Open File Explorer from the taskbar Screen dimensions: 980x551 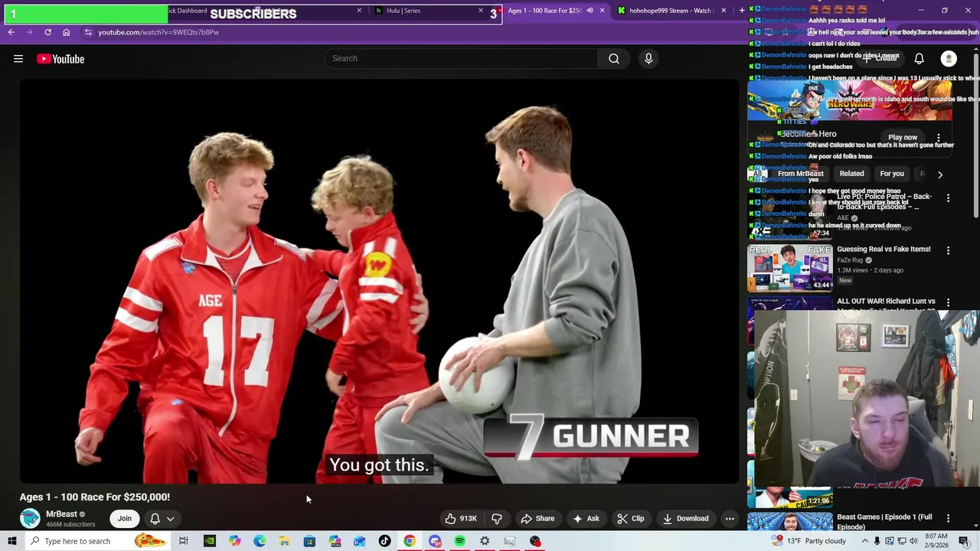pos(284,541)
